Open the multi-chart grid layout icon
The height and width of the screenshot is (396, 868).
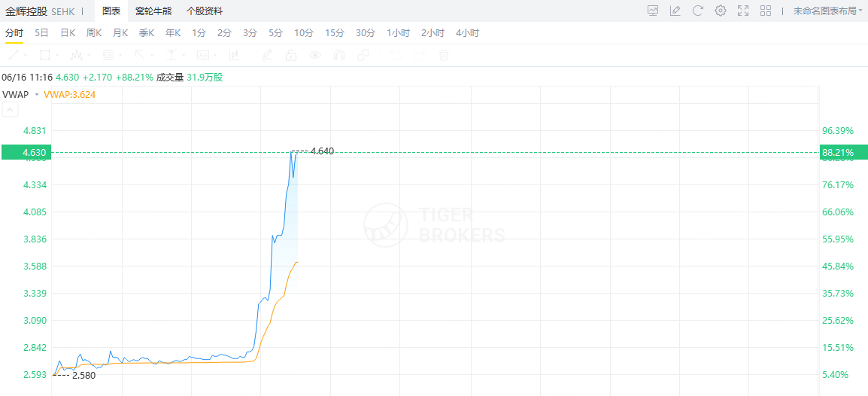tap(766, 11)
